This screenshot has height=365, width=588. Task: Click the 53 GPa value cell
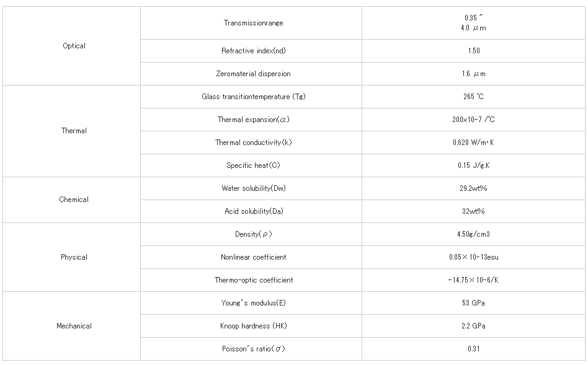click(x=474, y=303)
